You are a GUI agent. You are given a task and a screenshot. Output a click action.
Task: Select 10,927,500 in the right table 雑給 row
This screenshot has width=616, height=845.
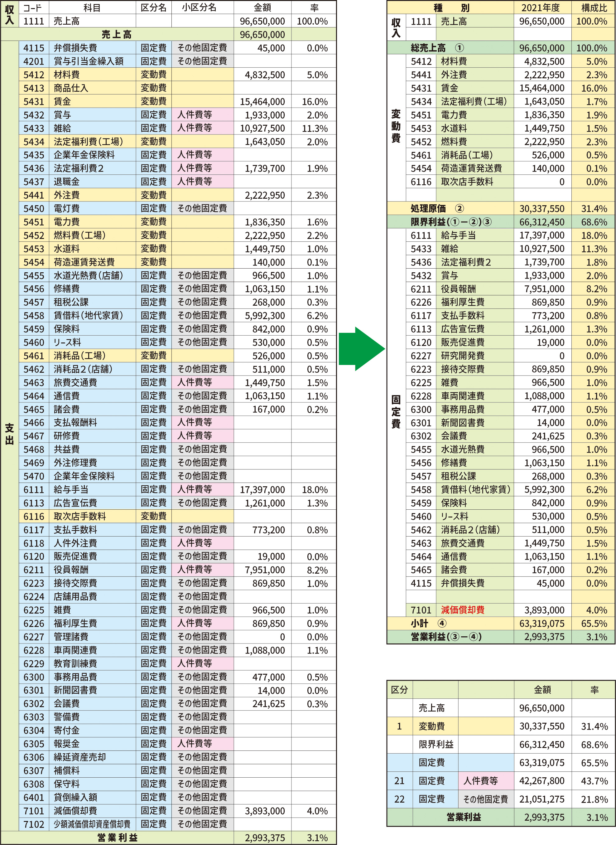point(542,249)
